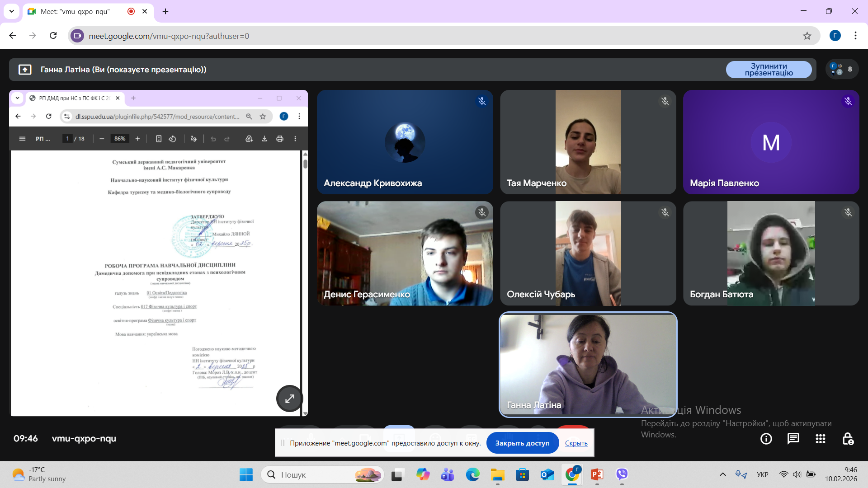Open host controls lock icon
The image size is (868, 488).
click(848, 439)
